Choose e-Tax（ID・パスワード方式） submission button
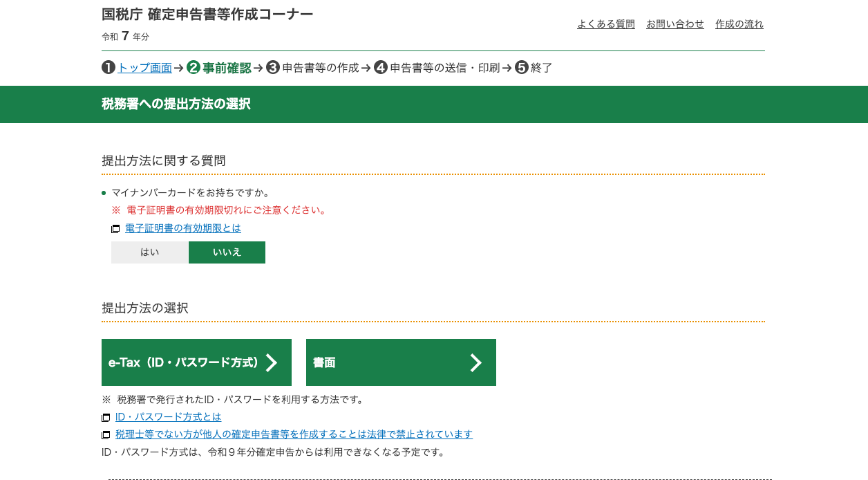Viewport: 868px width, 480px height. click(196, 362)
